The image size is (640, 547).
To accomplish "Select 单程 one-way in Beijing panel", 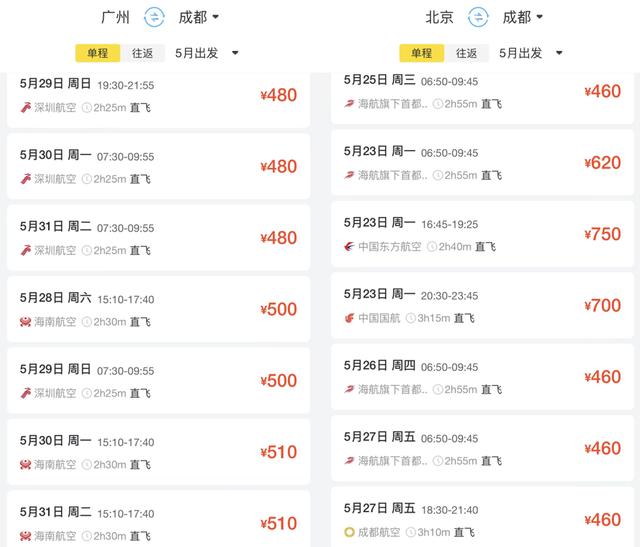I will click(x=422, y=53).
